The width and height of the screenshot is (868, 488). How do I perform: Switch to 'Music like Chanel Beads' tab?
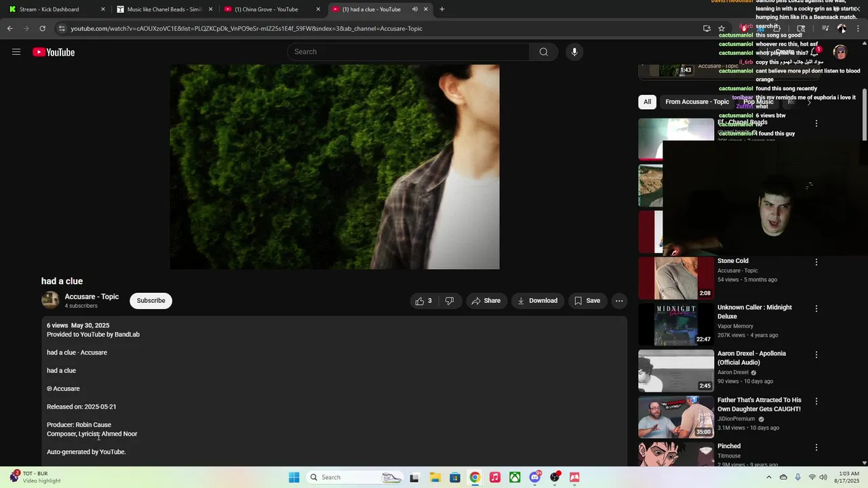163,9
